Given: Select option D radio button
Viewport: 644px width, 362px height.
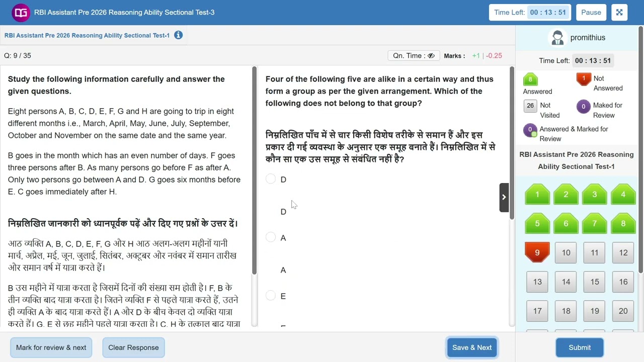Looking at the screenshot, I should pos(271,179).
